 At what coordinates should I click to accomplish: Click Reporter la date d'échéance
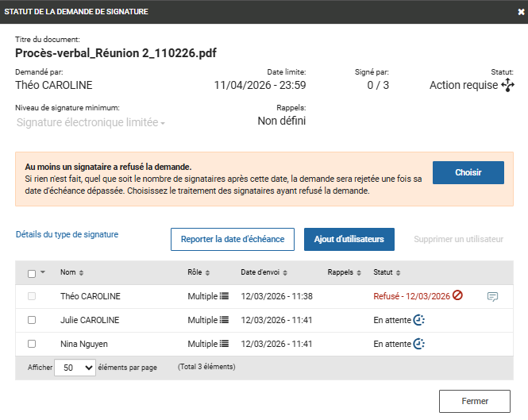[233, 239]
